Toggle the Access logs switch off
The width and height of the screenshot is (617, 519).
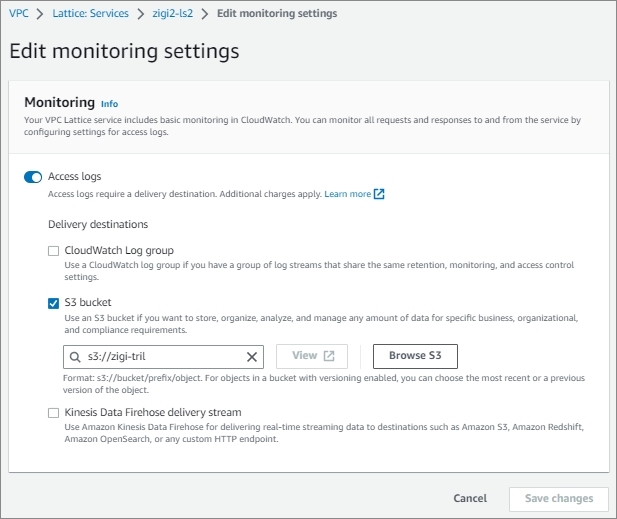(33, 177)
